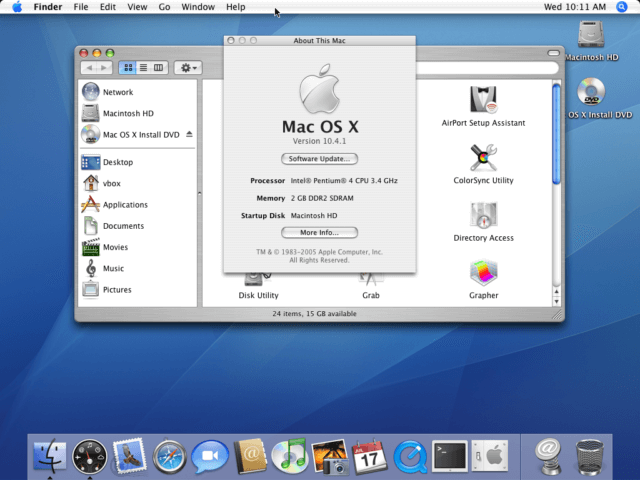Eject Mac OS X Install DVD in sidebar
The width and height of the screenshot is (640, 480).
(x=189, y=134)
